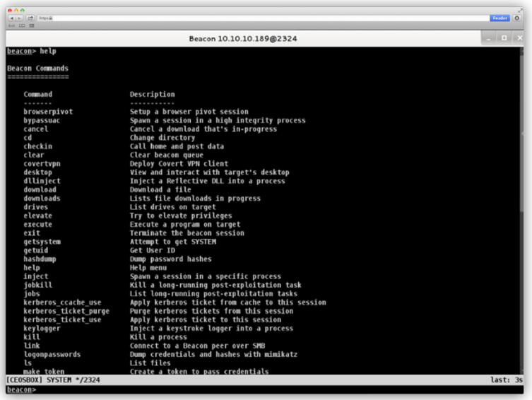
Task: Minimize the browser with the yellow button
Action: pyautogui.click(x=16, y=11)
